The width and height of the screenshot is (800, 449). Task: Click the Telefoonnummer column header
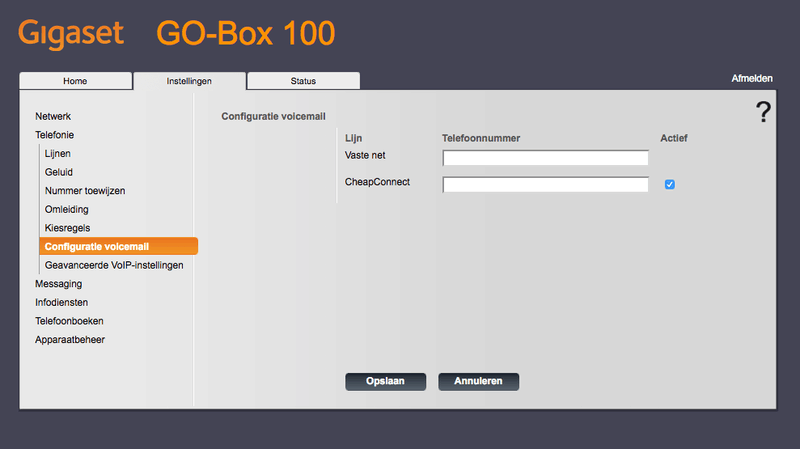[481, 138]
